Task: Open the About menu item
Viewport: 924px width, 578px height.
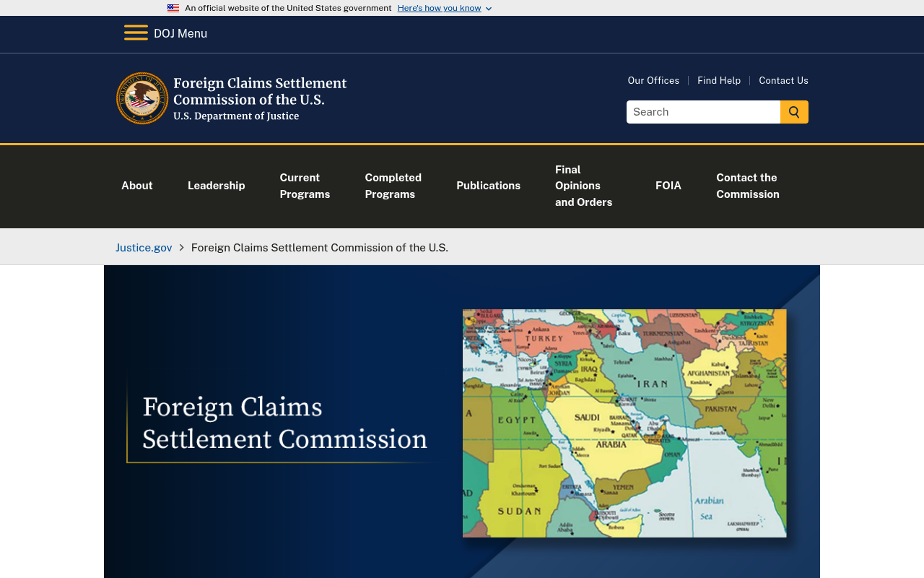Action: point(137,186)
